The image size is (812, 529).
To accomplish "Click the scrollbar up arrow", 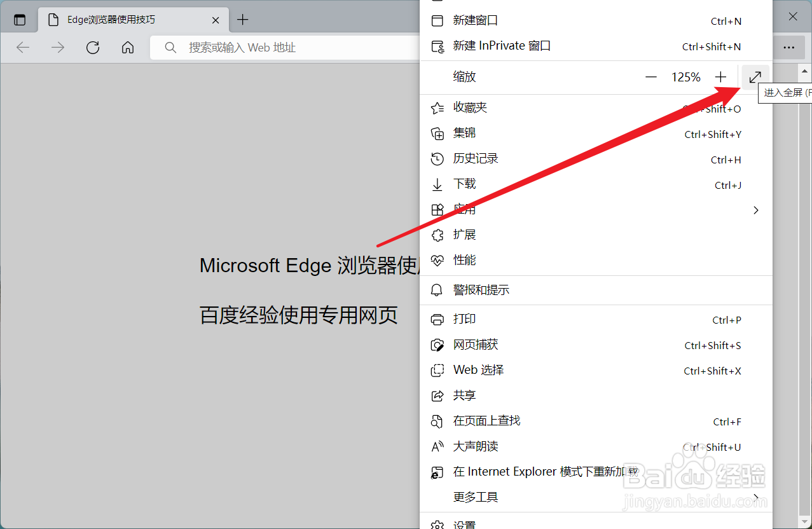I will pos(804,71).
